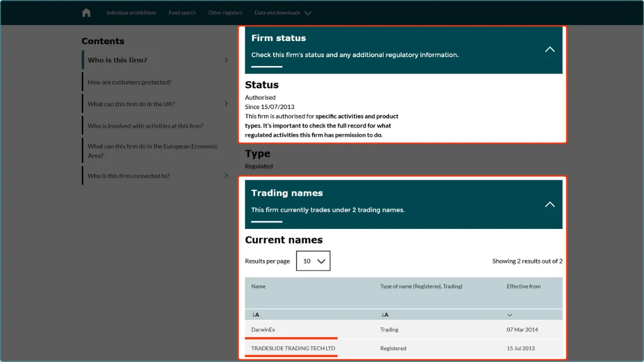Expand the chevron beside Who is this firm?
Image resolution: width=644 pixels, height=362 pixels.
tap(226, 60)
